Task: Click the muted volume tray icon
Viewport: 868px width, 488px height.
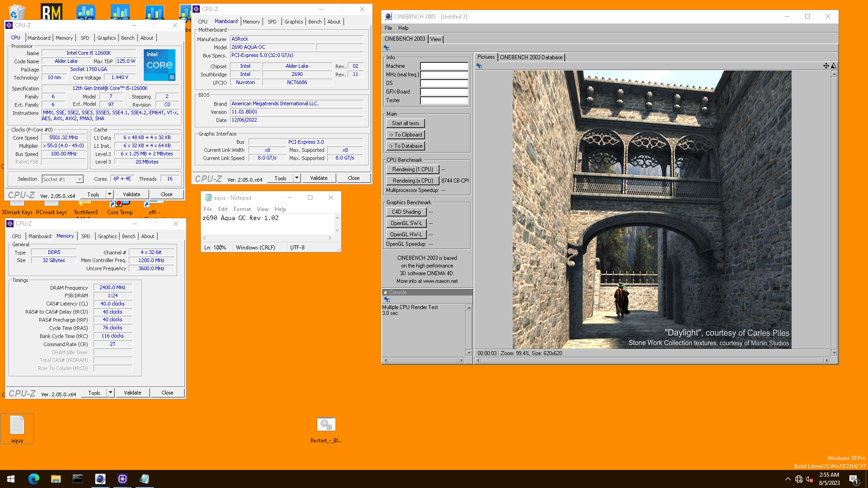Action: (x=809, y=479)
